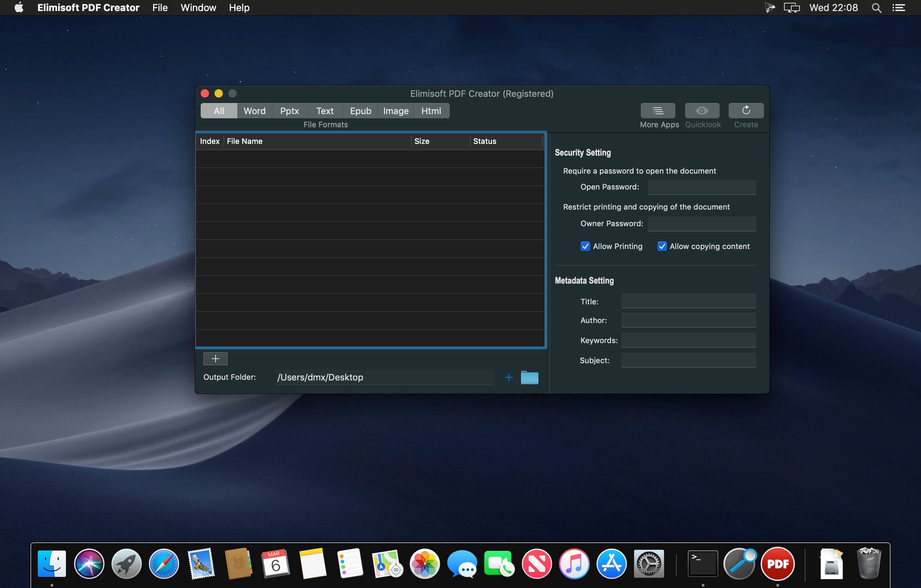The height and width of the screenshot is (588, 921).
Task: Click the Title metadata field
Action: point(689,301)
